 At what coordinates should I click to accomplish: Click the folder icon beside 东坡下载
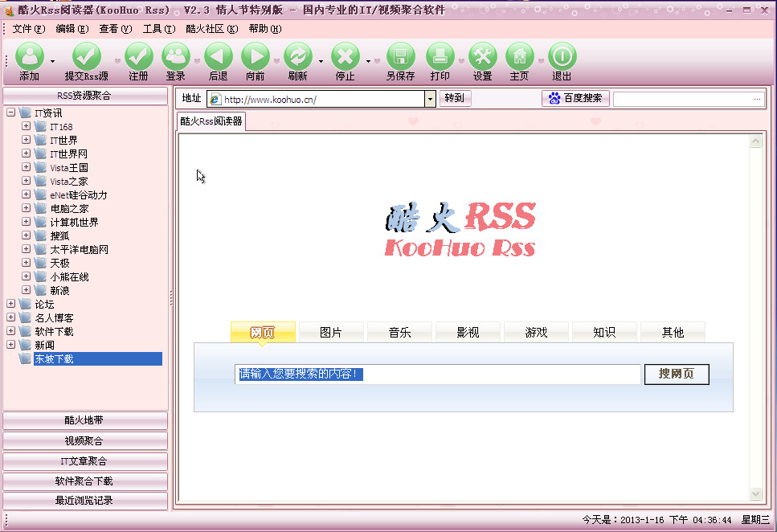tap(25, 358)
